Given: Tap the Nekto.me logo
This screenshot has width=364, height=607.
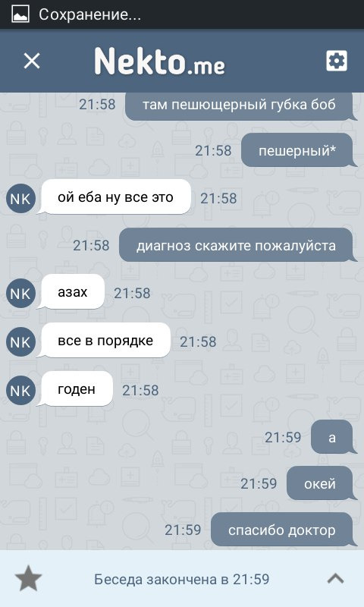Looking at the screenshot, I should coord(159,61).
